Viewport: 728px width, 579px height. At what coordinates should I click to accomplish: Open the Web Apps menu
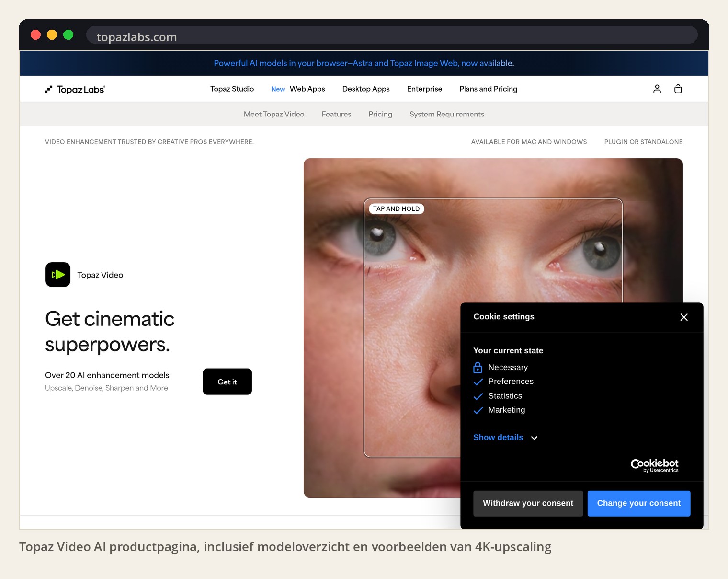[307, 89]
